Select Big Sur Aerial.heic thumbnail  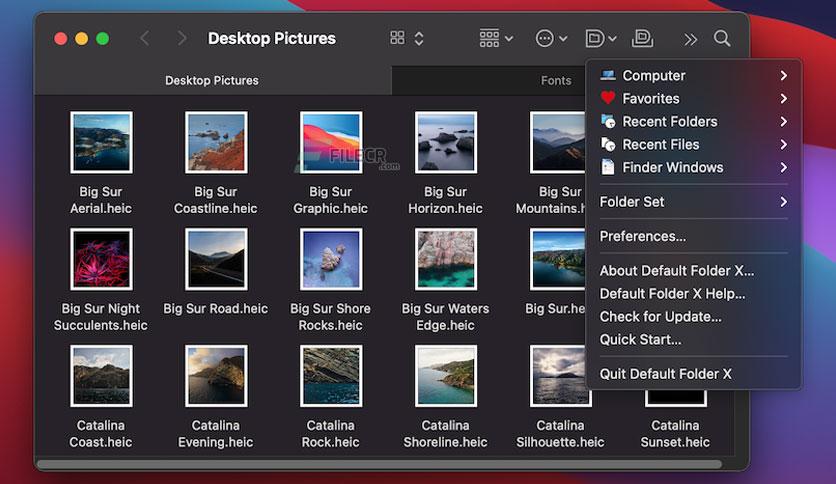101,142
